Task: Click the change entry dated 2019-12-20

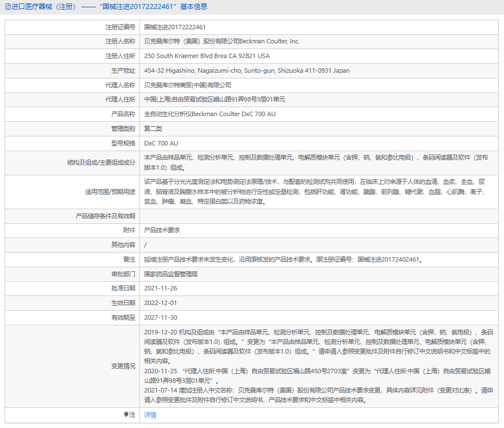Action: tap(318, 347)
